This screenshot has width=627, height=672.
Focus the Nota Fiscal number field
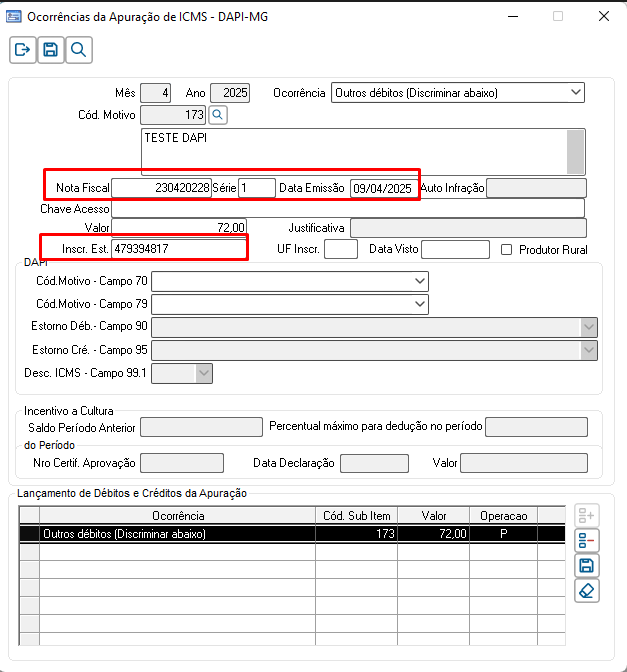coord(162,188)
